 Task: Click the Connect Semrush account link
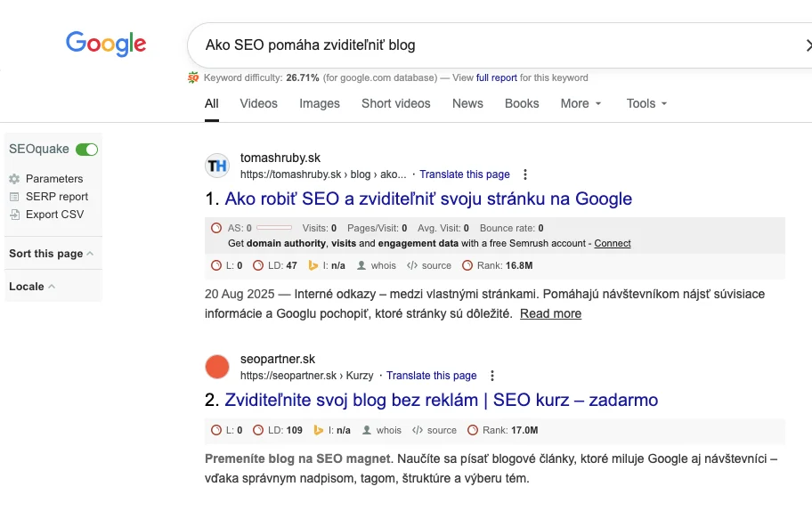613,243
